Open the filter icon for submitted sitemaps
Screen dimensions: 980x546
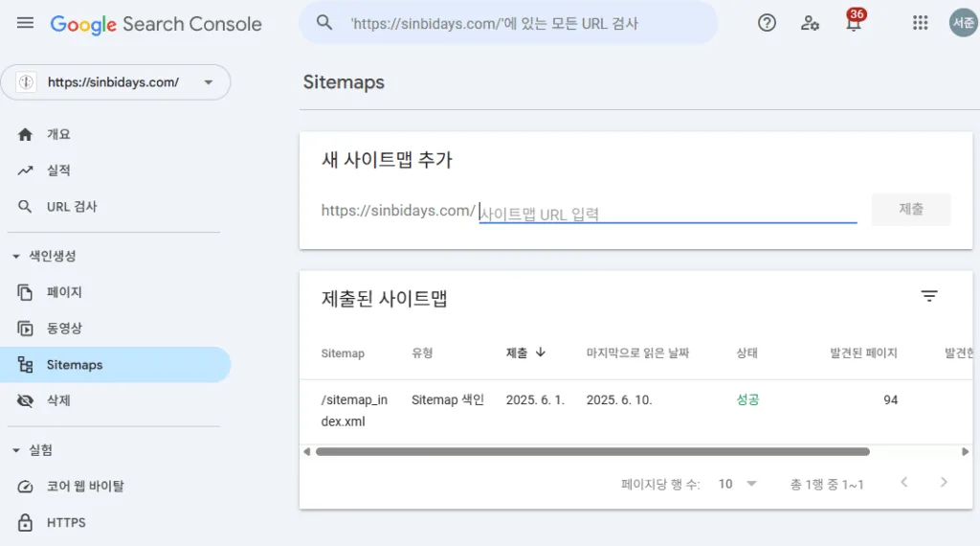929,296
